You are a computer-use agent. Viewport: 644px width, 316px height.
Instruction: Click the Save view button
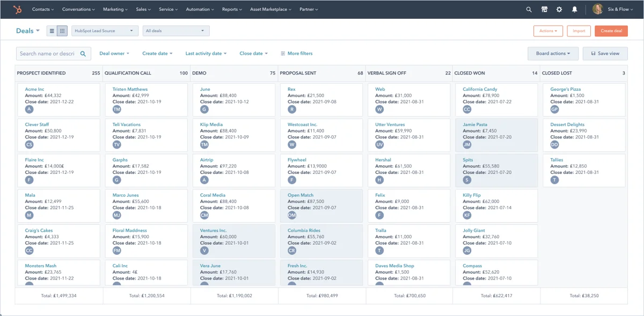[605, 54]
